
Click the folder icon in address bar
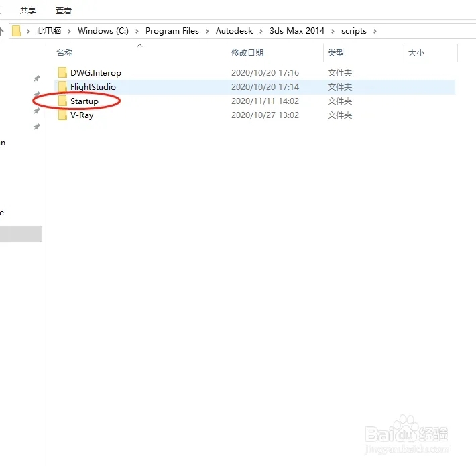[16, 31]
